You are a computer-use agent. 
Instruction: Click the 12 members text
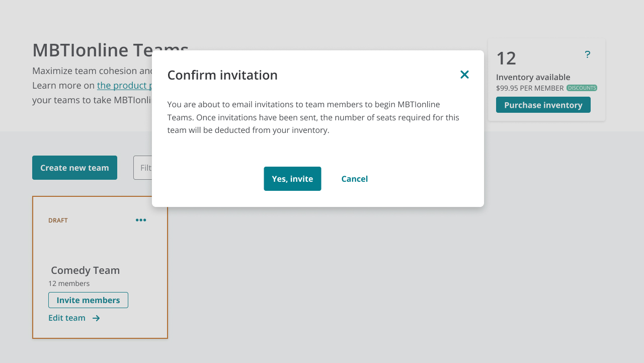click(69, 283)
